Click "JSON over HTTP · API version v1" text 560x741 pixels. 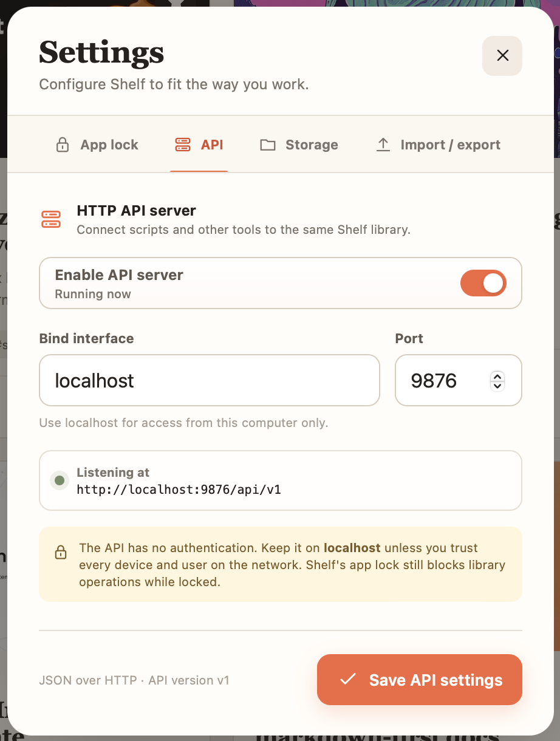tap(134, 680)
